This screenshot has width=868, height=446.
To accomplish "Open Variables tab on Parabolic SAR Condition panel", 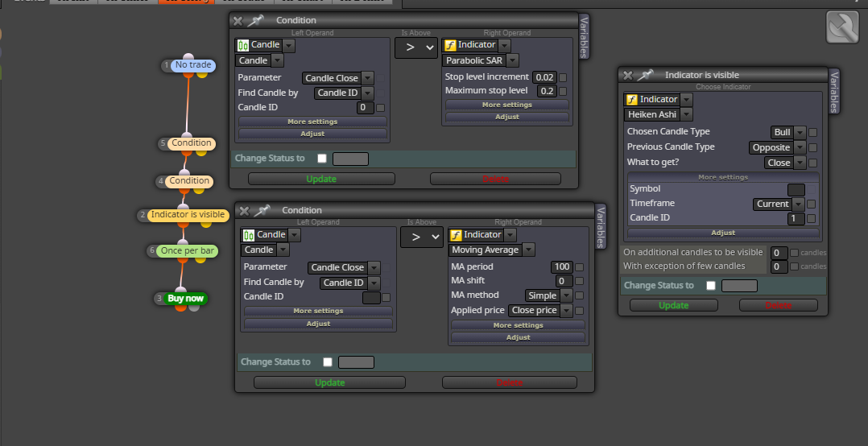I will [x=584, y=36].
